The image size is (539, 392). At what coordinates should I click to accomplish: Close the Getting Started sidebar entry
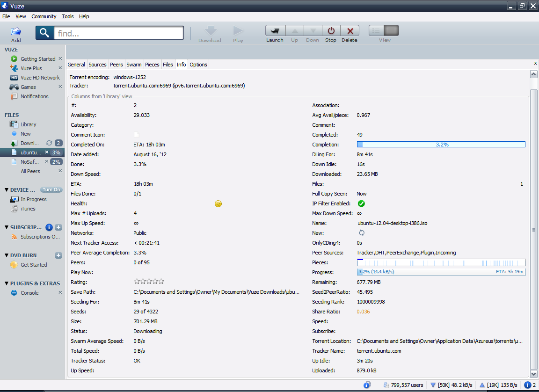pyautogui.click(x=60, y=59)
